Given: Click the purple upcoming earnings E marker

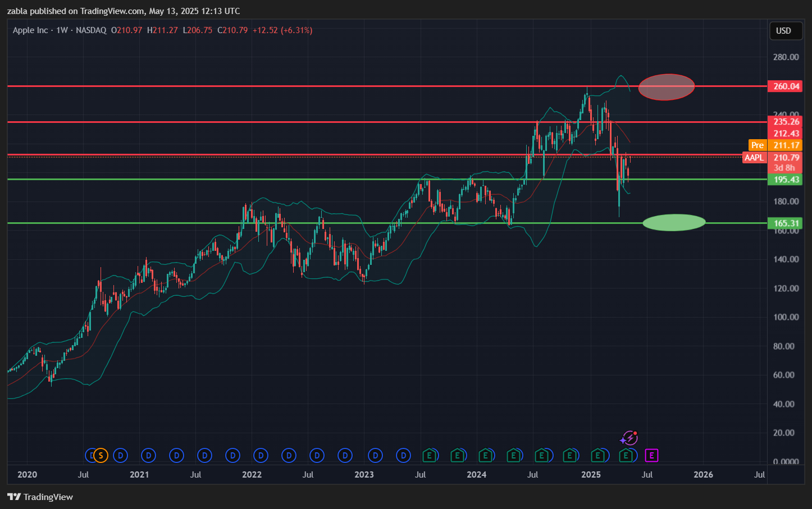Looking at the screenshot, I should pos(651,455).
